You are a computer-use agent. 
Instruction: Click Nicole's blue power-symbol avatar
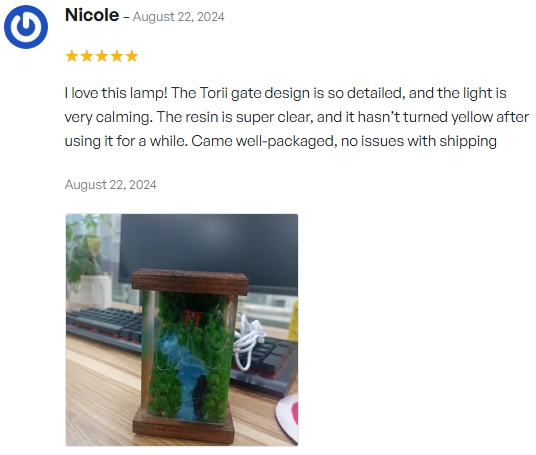26,27
